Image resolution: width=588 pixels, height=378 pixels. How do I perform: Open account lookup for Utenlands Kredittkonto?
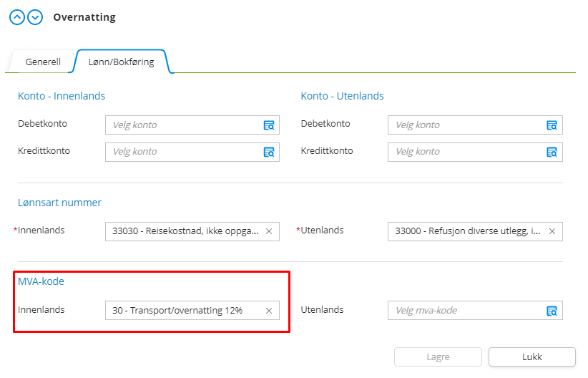click(552, 152)
